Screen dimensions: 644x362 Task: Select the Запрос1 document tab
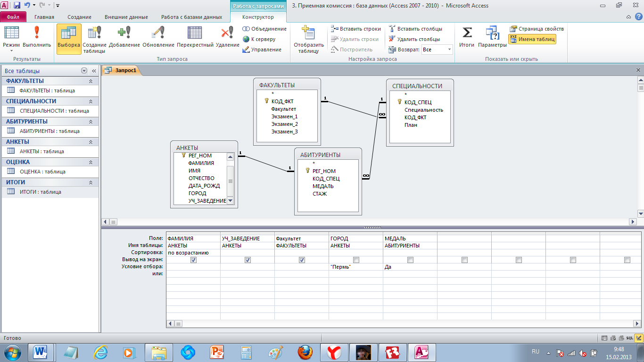point(122,70)
